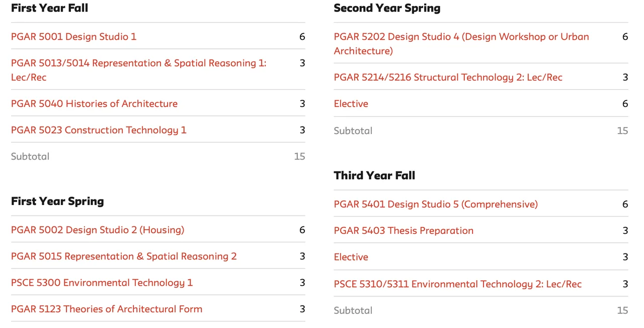
Task: Click PGAR 5403 Thesis Preparation link
Action: click(404, 231)
